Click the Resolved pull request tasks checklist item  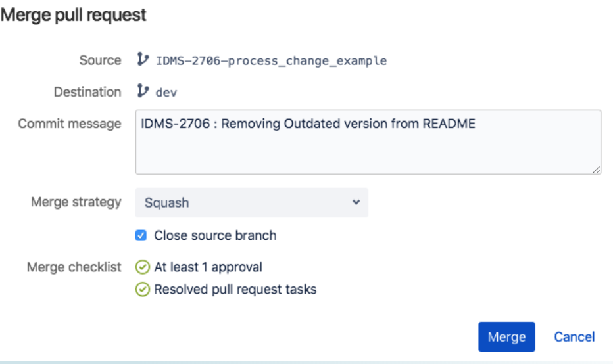(x=235, y=289)
